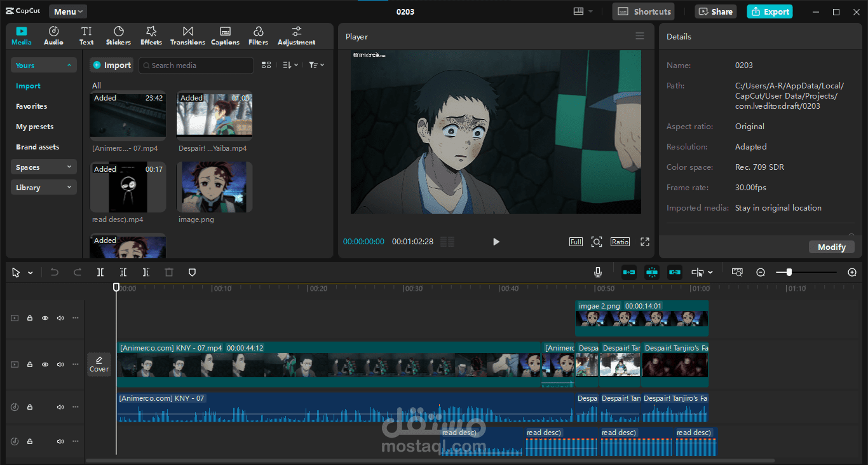This screenshot has width=868, height=465.
Task: Open My presets in sidebar
Action: [x=35, y=127]
